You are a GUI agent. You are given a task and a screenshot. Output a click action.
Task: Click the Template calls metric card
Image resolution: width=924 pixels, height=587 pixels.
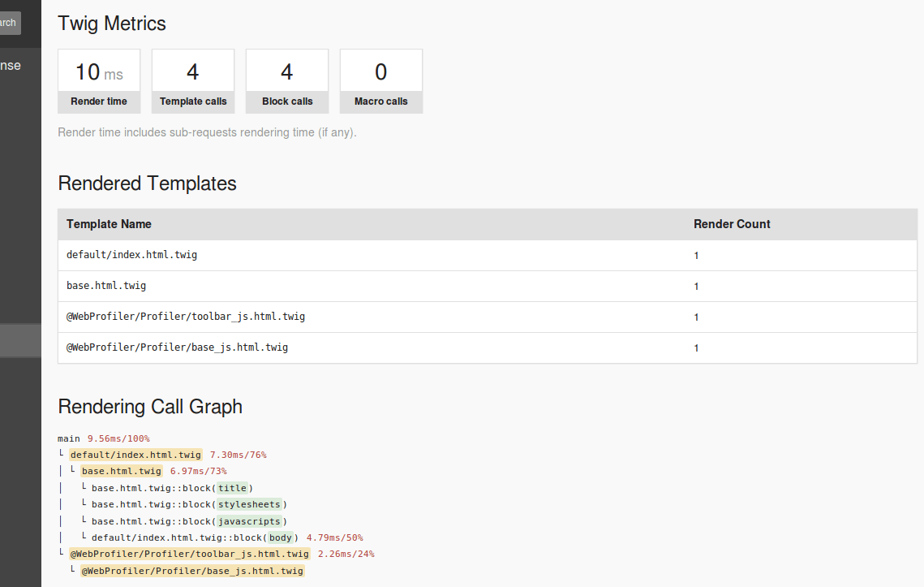[x=193, y=80]
